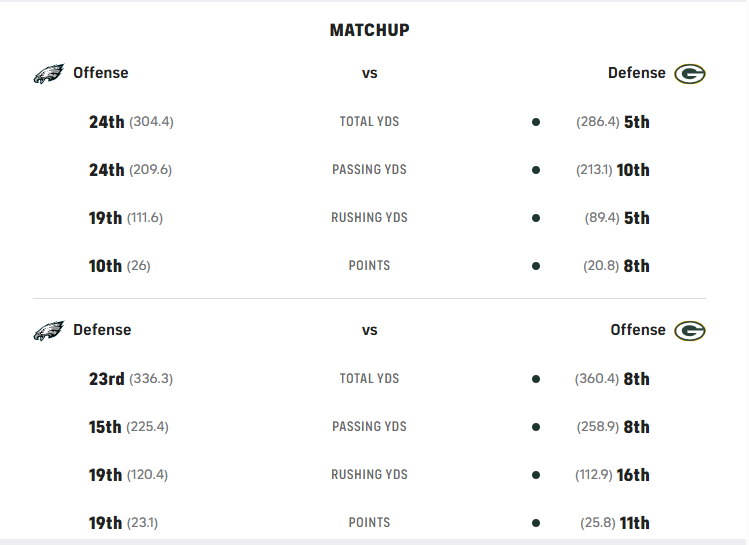Click the Eagles 24th total yards ranking

click(106, 122)
